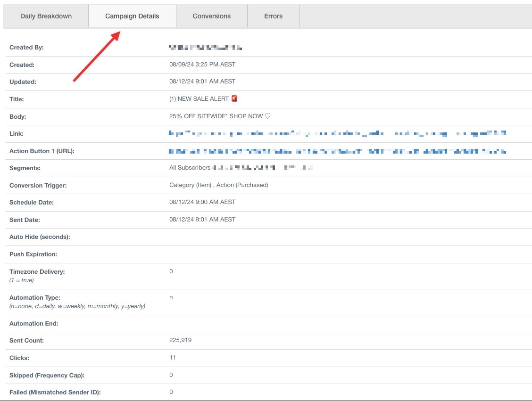The height and width of the screenshot is (401, 532).
Task: Open the Action Button 1 URL
Action: click(x=337, y=151)
